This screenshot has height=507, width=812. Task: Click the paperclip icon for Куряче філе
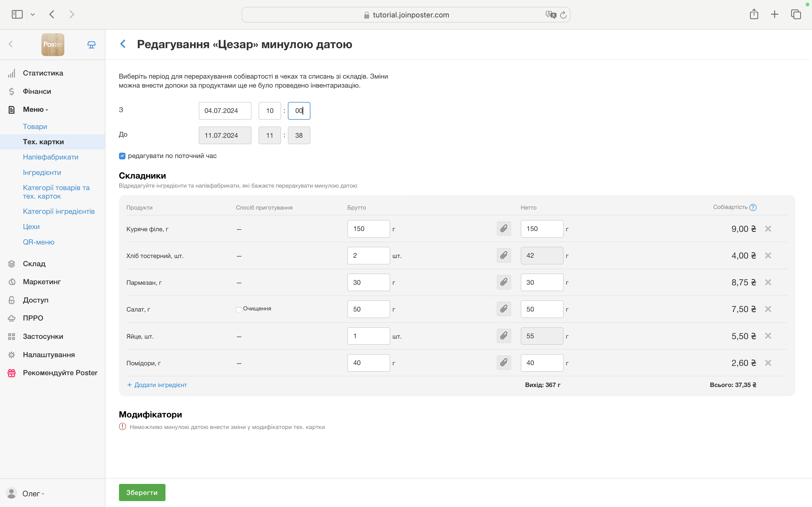[x=504, y=229]
